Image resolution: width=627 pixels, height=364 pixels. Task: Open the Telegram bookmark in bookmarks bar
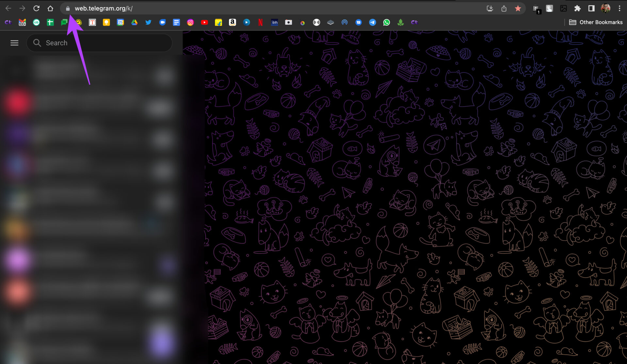[372, 22]
